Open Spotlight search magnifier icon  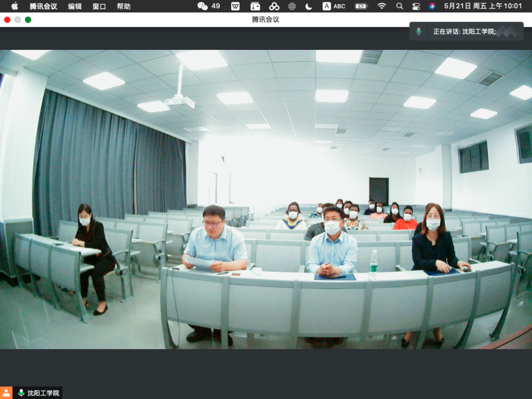pos(399,6)
